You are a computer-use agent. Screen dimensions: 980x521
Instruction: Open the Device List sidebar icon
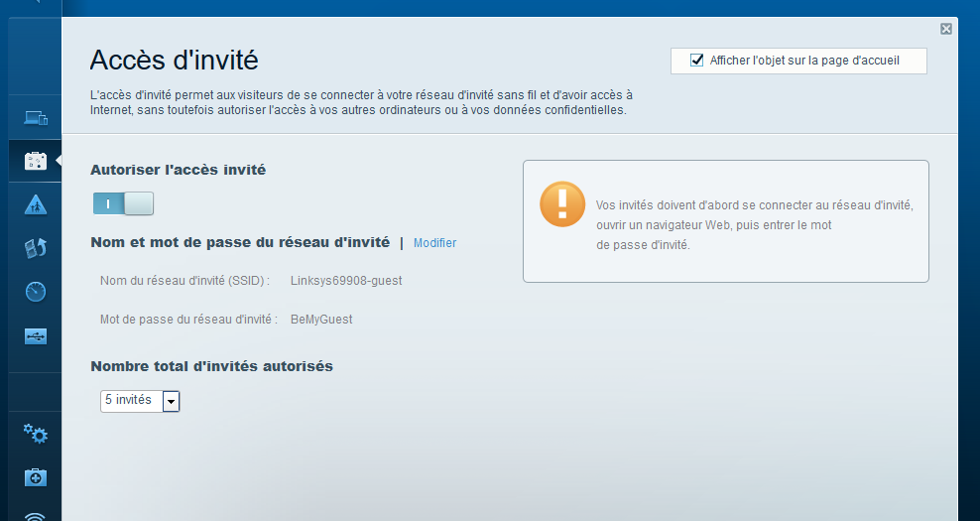click(x=36, y=118)
